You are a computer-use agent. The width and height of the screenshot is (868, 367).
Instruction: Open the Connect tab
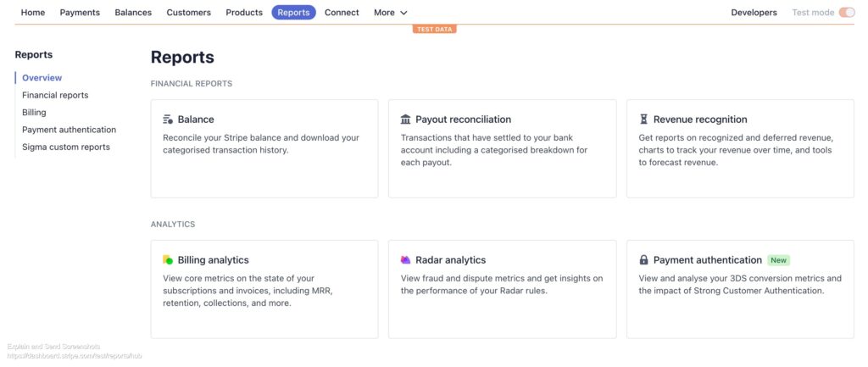(x=342, y=12)
